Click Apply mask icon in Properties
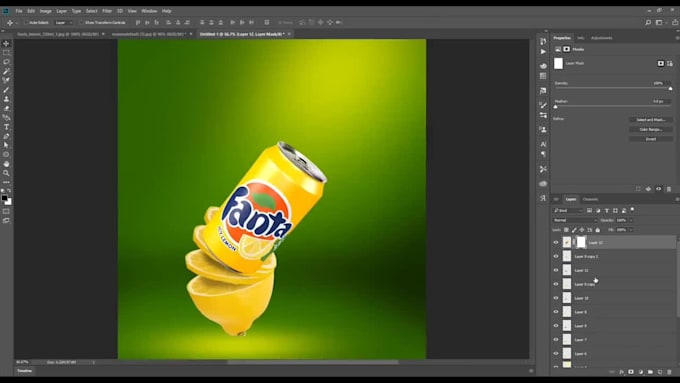This screenshot has height=383, width=680. point(648,189)
